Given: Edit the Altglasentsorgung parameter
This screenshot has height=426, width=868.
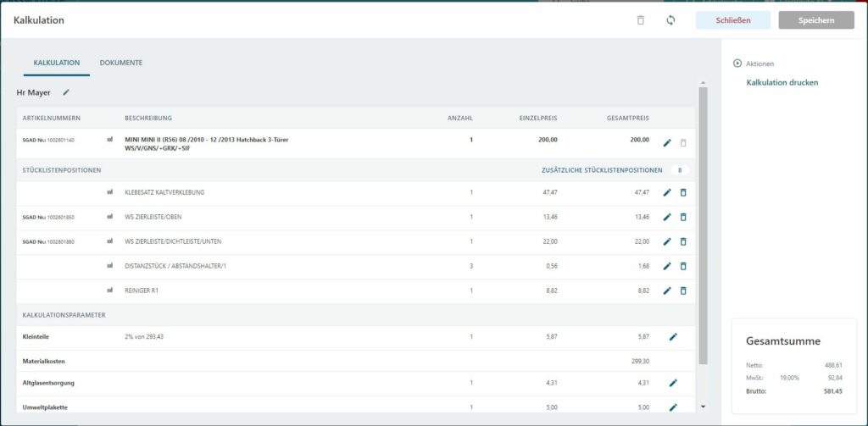Looking at the screenshot, I should 673,383.
